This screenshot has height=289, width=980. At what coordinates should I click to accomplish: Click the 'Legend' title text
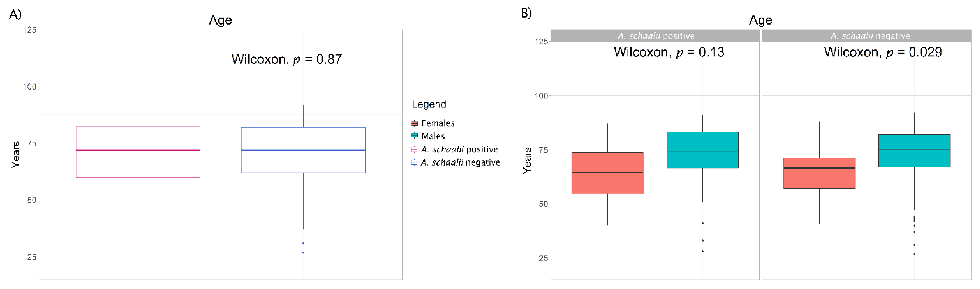pyautogui.click(x=429, y=104)
